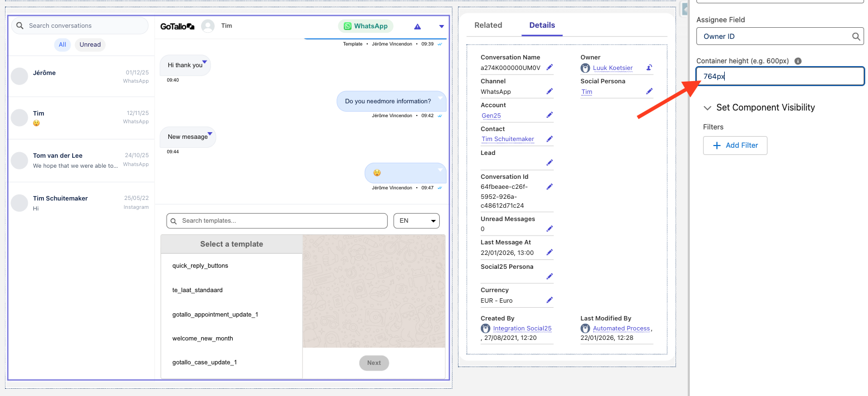Viewport: 868px width, 396px height.
Task: Click the Add Filter button
Action: [x=735, y=145]
